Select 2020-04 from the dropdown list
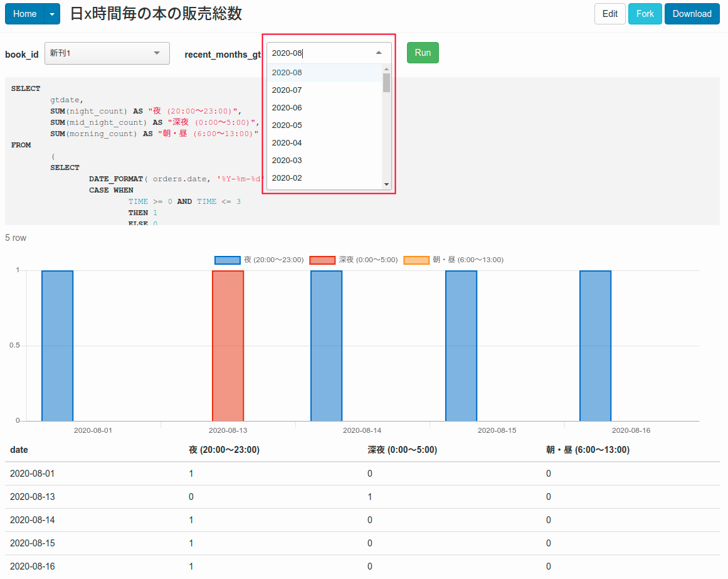 click(x=325, y=143)
